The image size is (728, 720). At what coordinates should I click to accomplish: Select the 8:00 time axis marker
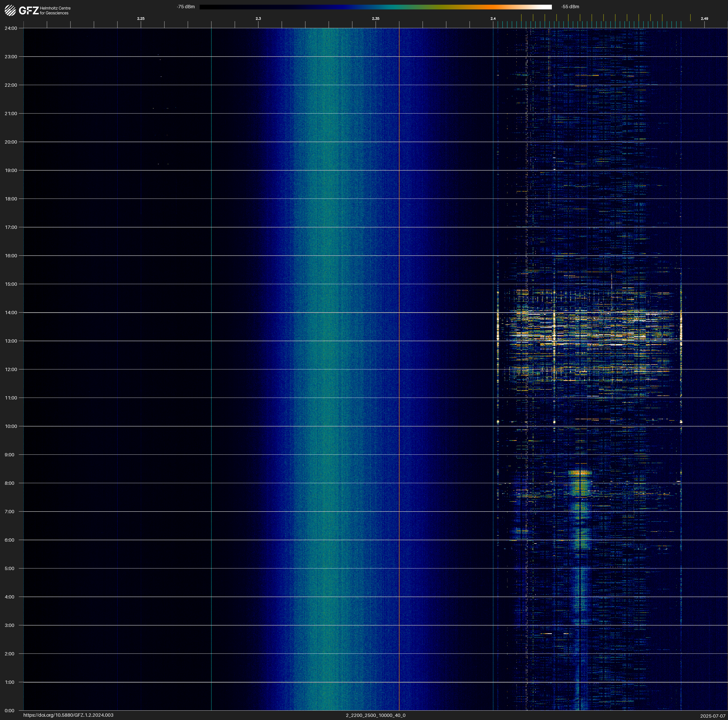coord(9,483)
